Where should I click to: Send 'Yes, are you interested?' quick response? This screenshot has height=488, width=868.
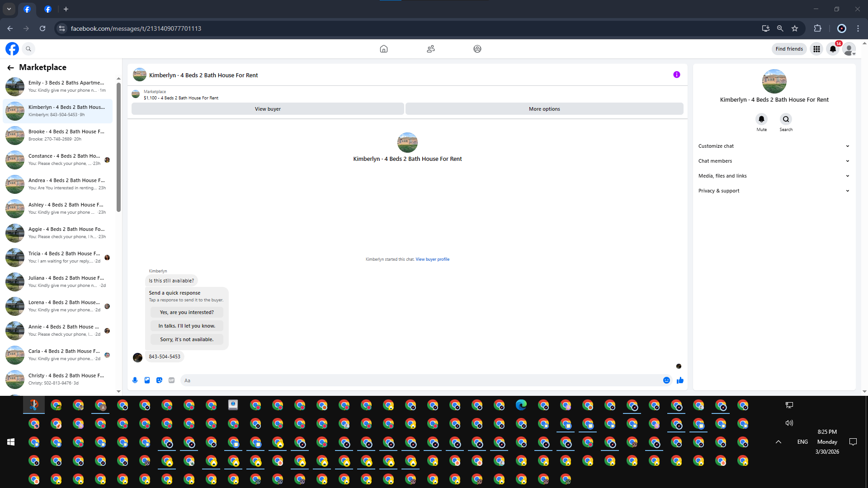pos(187,312)
